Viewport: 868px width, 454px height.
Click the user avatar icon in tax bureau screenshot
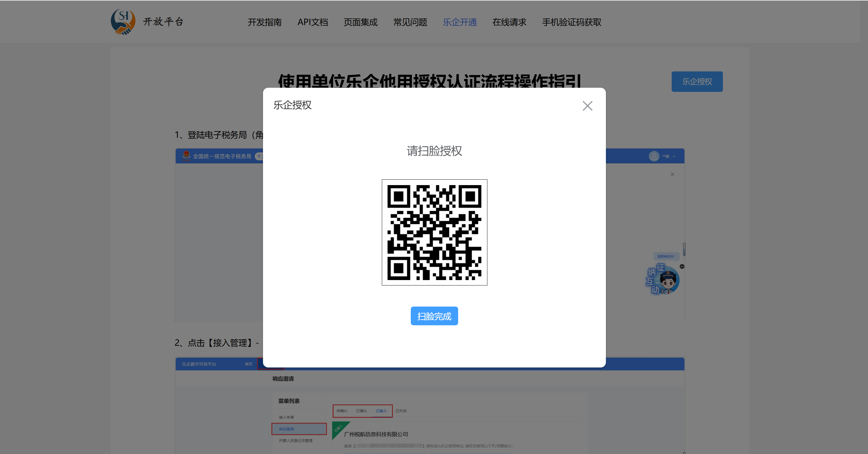point(654,156)
